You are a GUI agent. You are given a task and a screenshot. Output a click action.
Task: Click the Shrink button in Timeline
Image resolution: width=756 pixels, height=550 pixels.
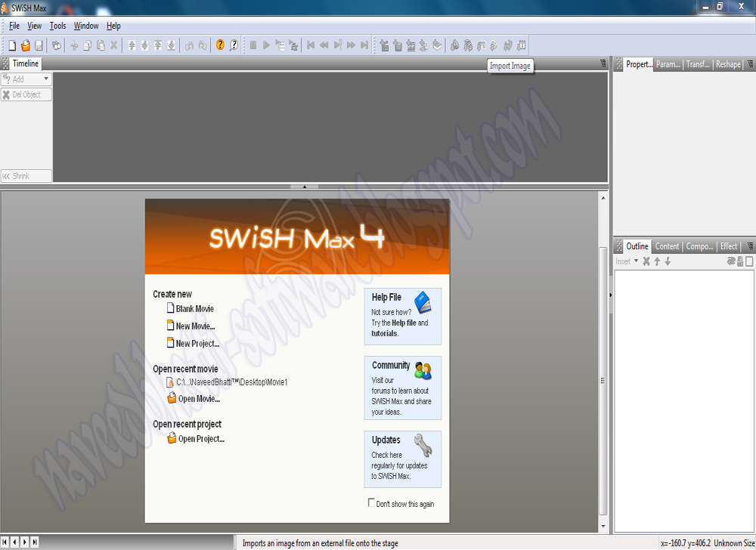pyautogui.click(x=26, y=176)
